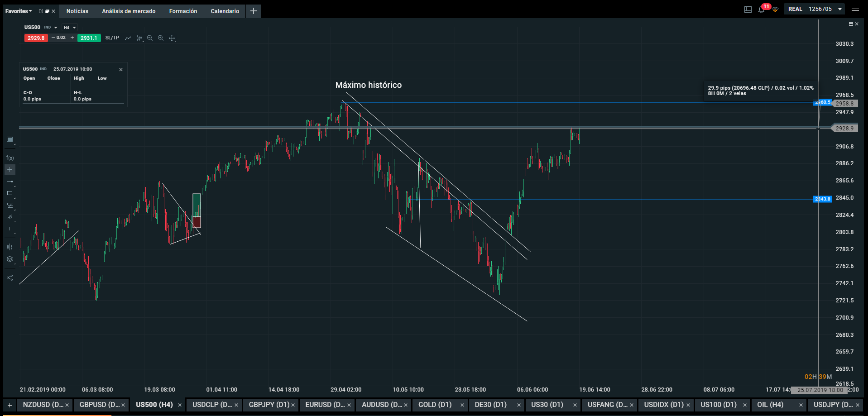The height and width of the screenshot is (416, 868).
Task: Close the OIL (H4) chart tab
Action: click(801, 405)
